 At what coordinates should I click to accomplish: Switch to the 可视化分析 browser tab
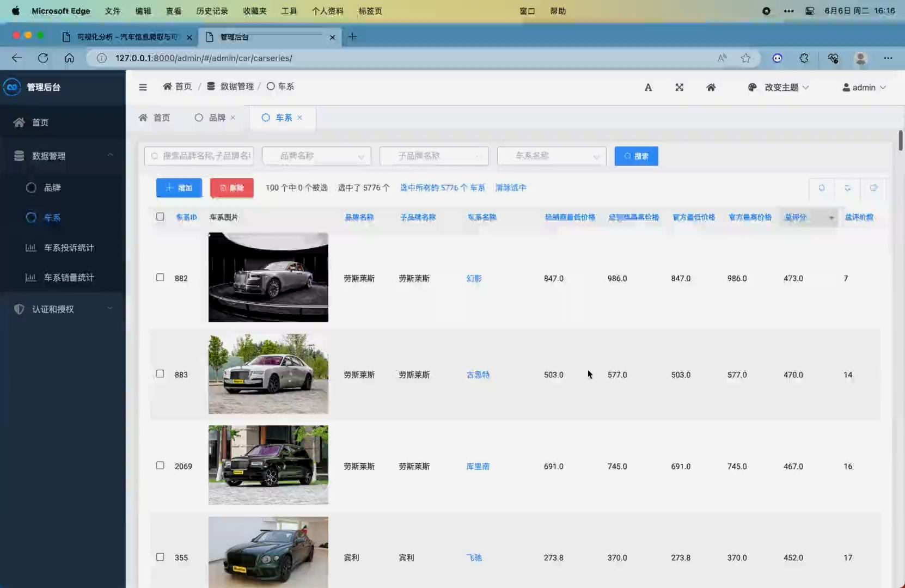126,37
